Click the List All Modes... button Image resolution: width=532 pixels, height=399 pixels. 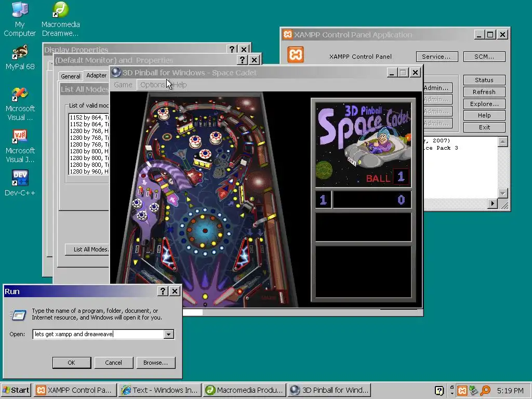click(x=87, y=249)
